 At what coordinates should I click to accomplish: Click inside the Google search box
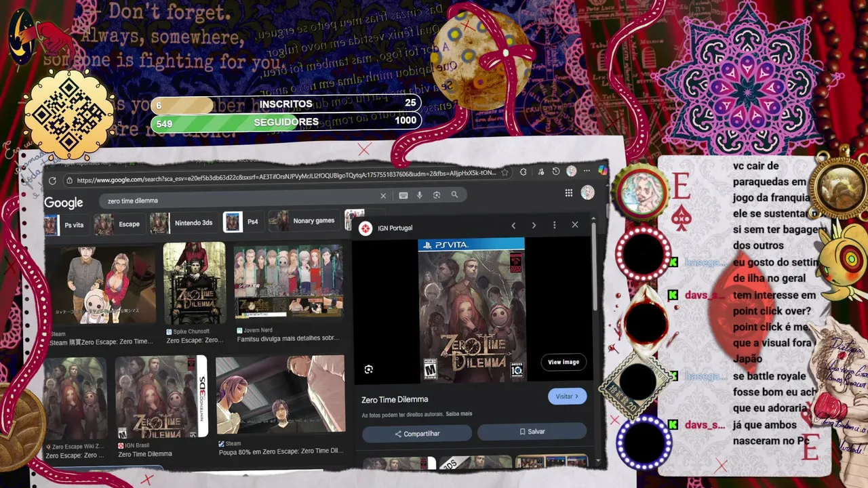coord(241,201)
